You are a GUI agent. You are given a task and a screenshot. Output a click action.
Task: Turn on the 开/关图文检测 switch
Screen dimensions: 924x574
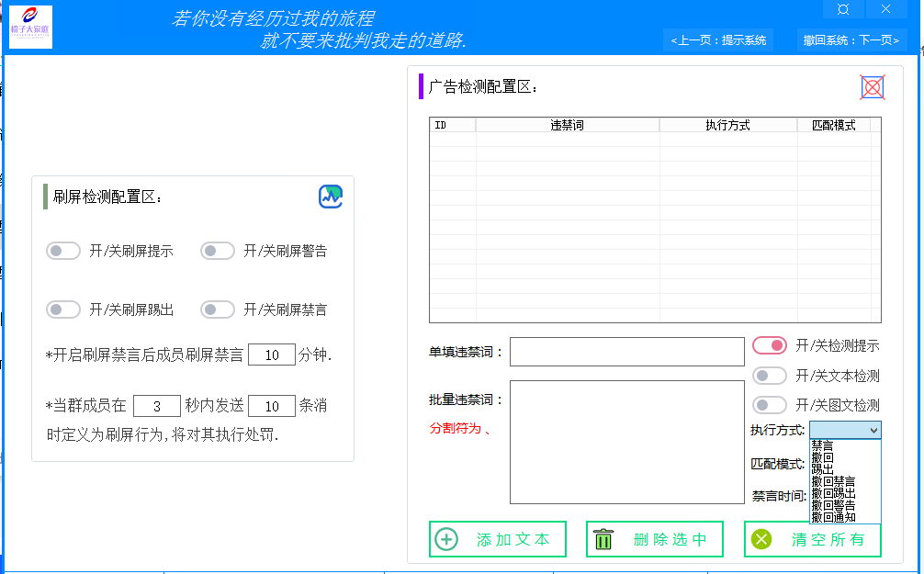click(769, 405)
